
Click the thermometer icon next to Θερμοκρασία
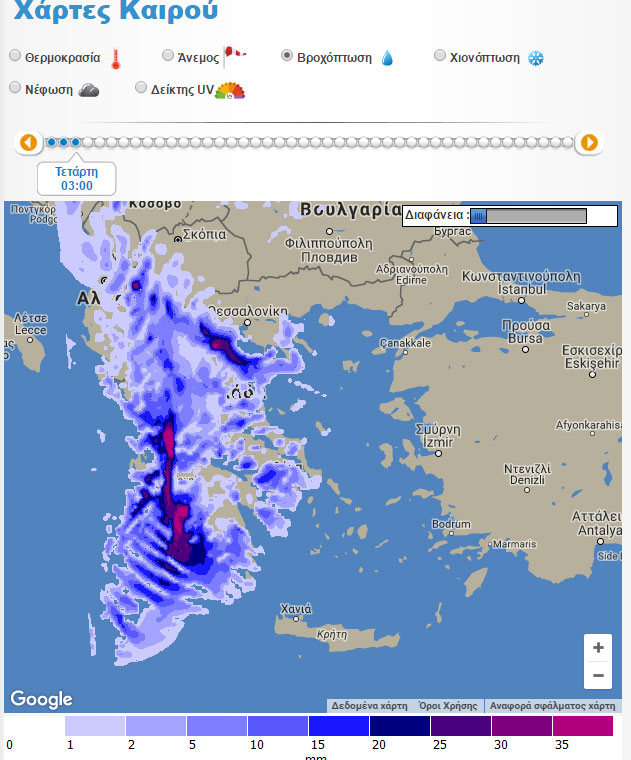(116, 58)
